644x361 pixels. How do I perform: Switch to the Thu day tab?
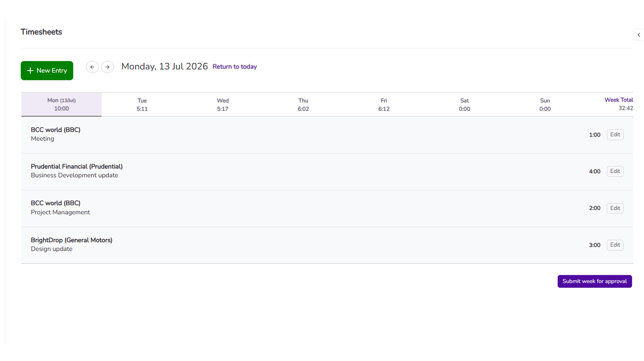303,105
